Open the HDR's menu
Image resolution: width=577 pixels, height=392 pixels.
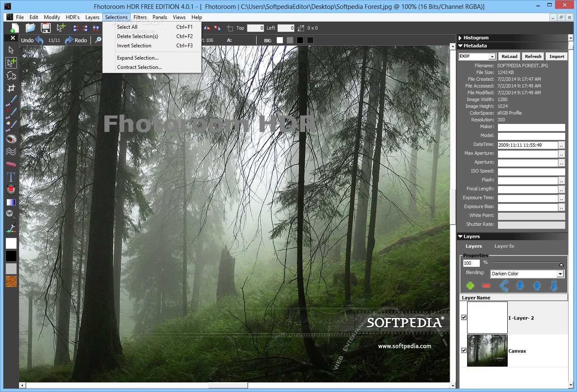(73, 17)
